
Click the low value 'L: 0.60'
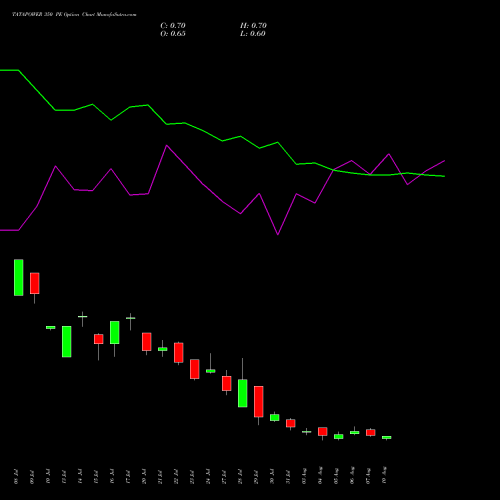pos(253,34)
